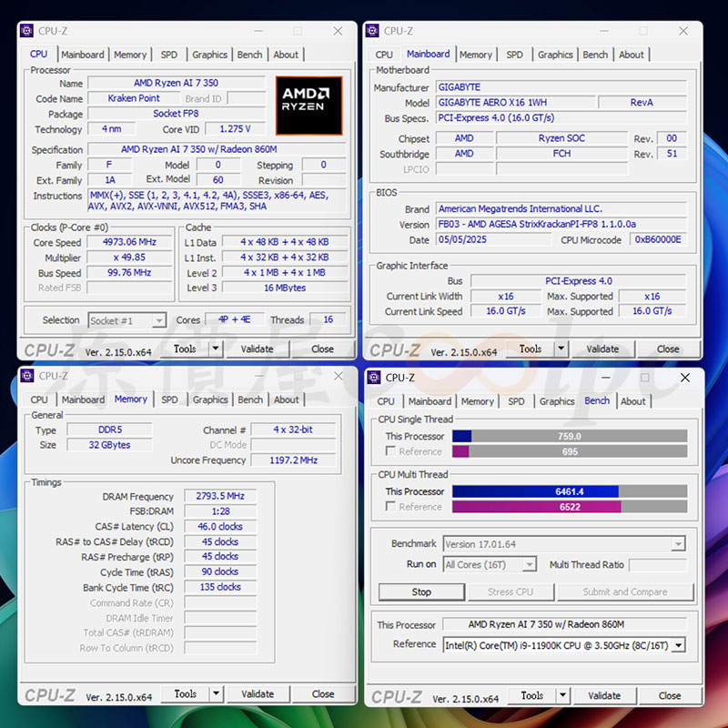The width and height of the screenshot is (728, 728).
Task: Expand the Tools arrow in the Bench window
Action: pos(562,695)
